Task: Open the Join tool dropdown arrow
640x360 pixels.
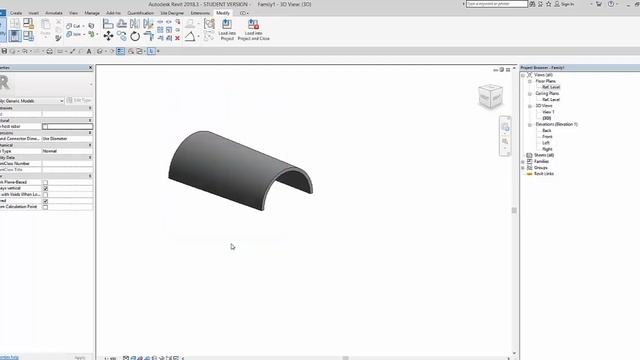Action: coord(84,35)
